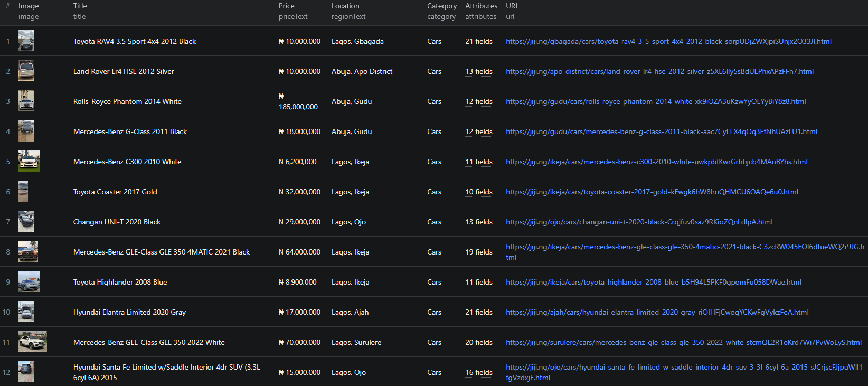Viewport: 868px width, 386px height.
Task: Select the Hyundai Santa Fe thumbnail image
Action: point(26,372)
